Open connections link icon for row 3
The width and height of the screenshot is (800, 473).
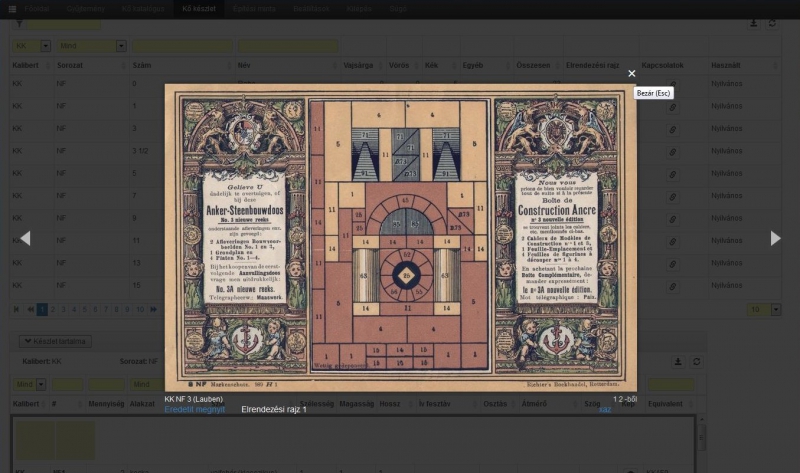(672, 130)
